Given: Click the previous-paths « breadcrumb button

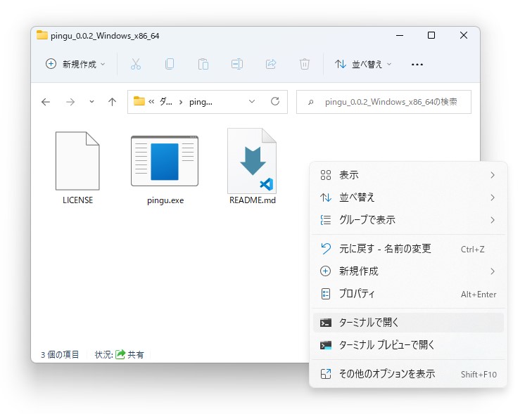Looking at the screenshot, I should 151,101.
